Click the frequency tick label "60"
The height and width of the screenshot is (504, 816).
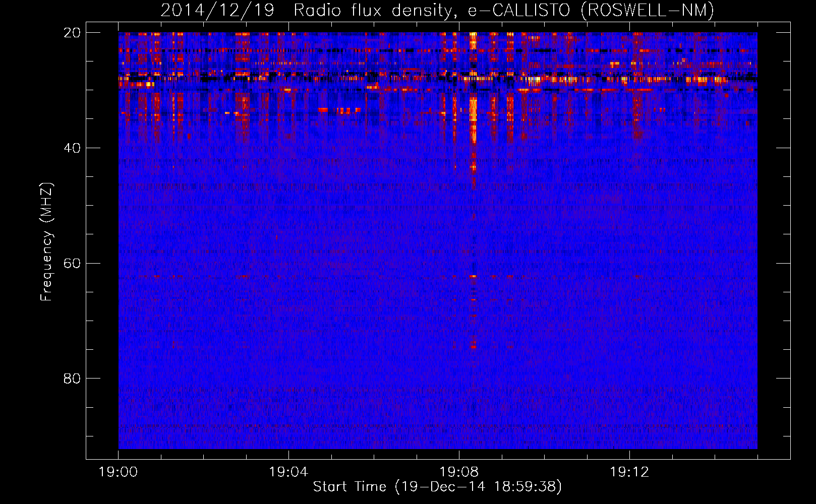coord(72,264)
